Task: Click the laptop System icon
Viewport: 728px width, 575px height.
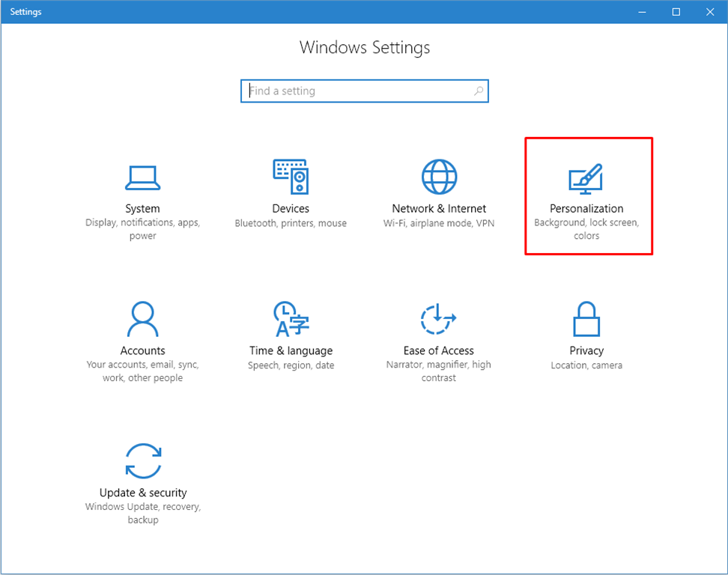Action: click(x=142, y=177)
